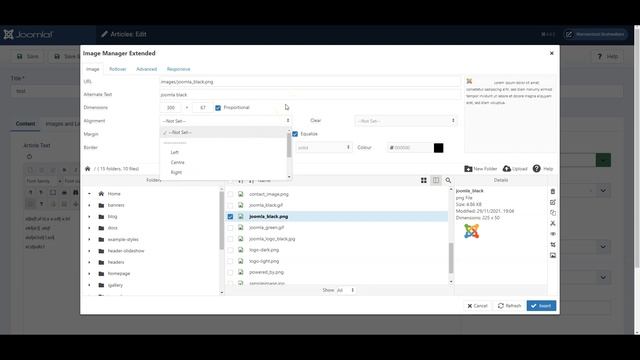Screen dimensions: 640x360
Task: Click the Help button in the Joomla toolbar
Action: 607,56
